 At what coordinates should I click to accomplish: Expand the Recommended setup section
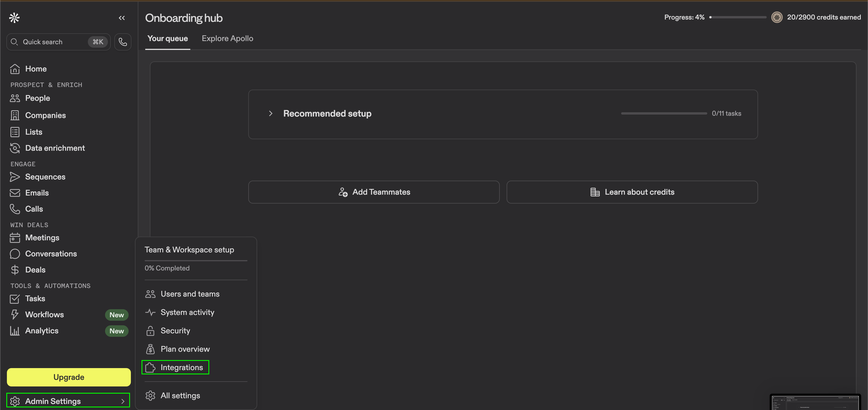[271, 114]
